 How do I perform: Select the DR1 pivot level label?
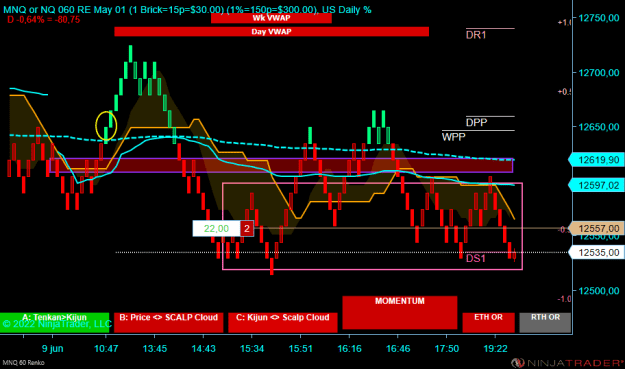click(476, 35)
